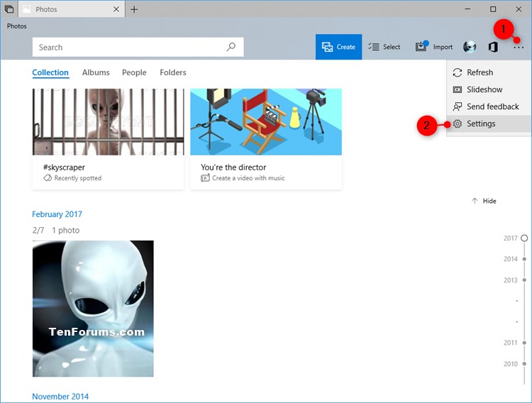Select Send feedback menu entry
532x403 pixels.
click(489, 106)
